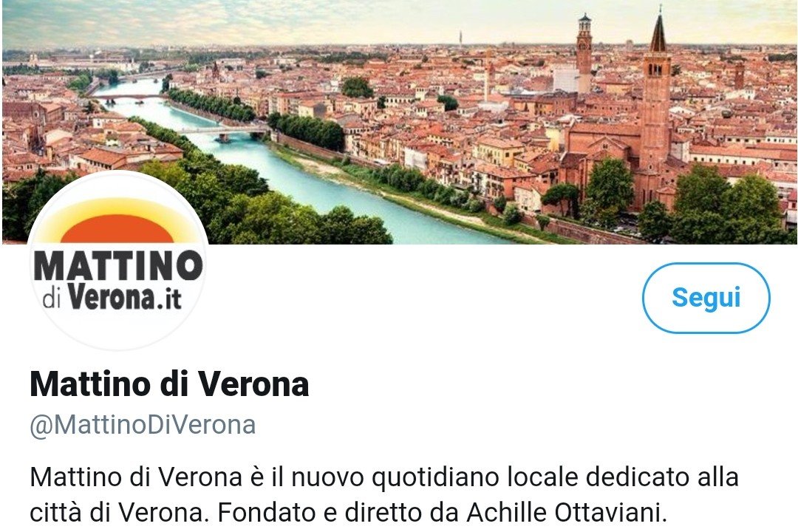Click the clock tower in the banner
Screen dimensions: 798x532
tap(584, 53)
